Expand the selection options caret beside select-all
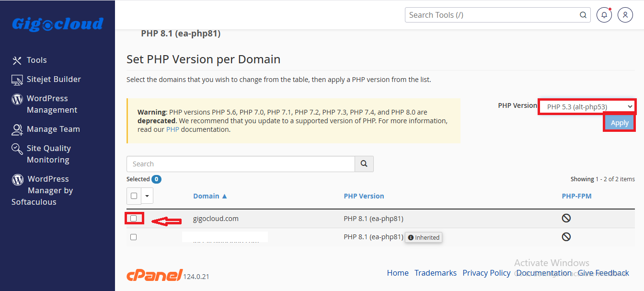Viewport: 644px width, 291px height. click(x=147, y=196)
